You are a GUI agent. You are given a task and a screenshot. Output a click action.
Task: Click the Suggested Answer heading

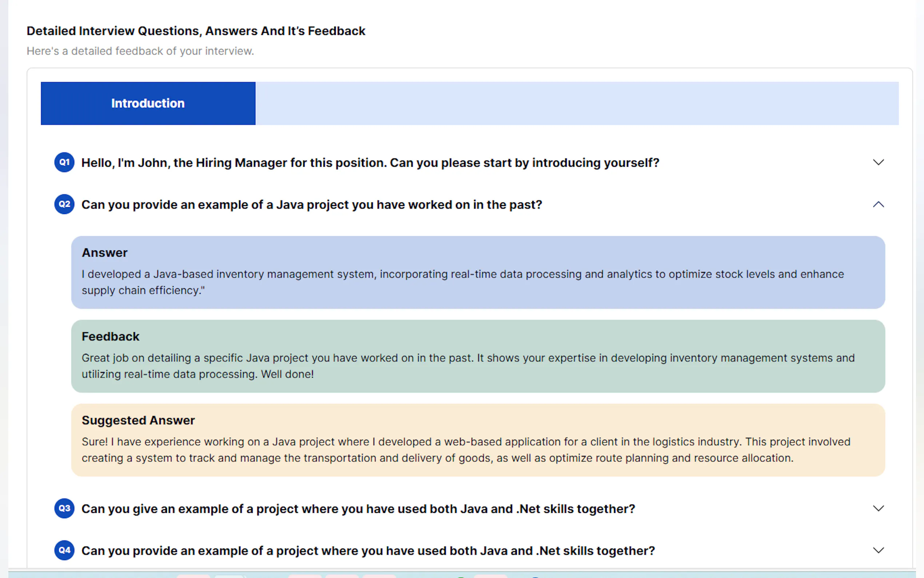(x=138, y=420)
